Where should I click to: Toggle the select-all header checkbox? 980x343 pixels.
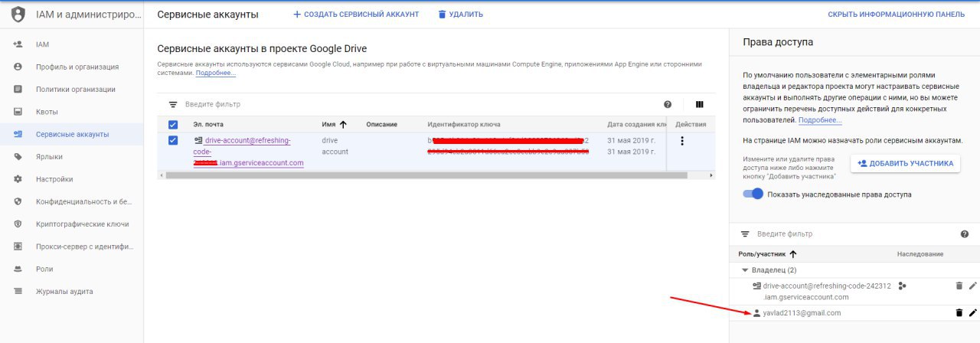[173, 124]
